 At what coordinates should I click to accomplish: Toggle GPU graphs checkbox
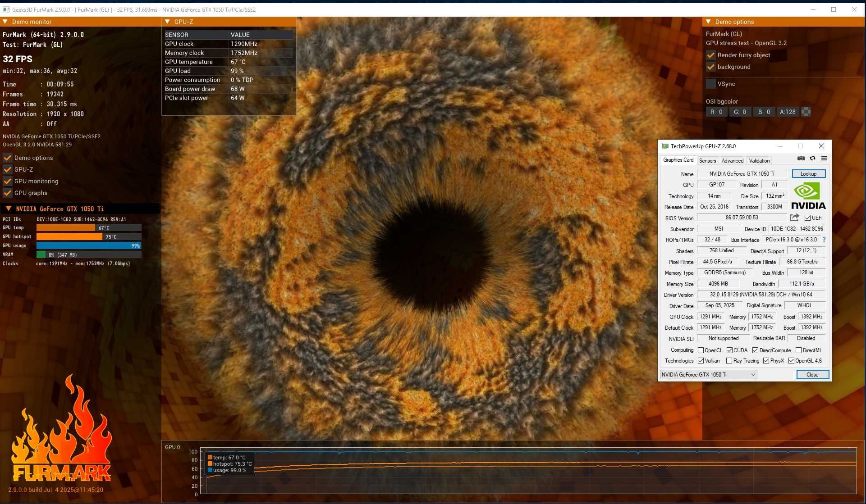(x=8, y=193)
